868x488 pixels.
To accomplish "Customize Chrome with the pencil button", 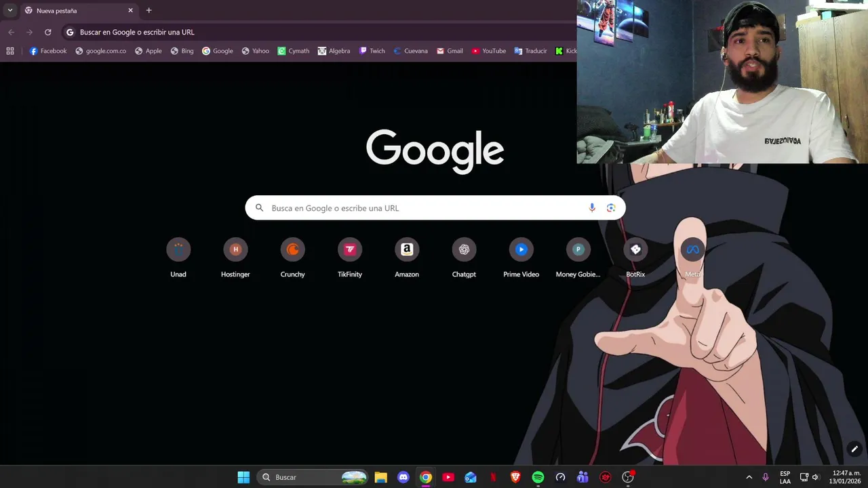I will pos(854,449).
